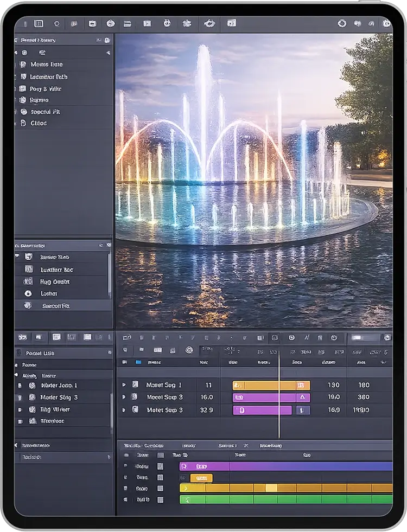
Task: Click the orange clip on 'Mocet Sug 1' track
Action: click(x=264, y=385)
